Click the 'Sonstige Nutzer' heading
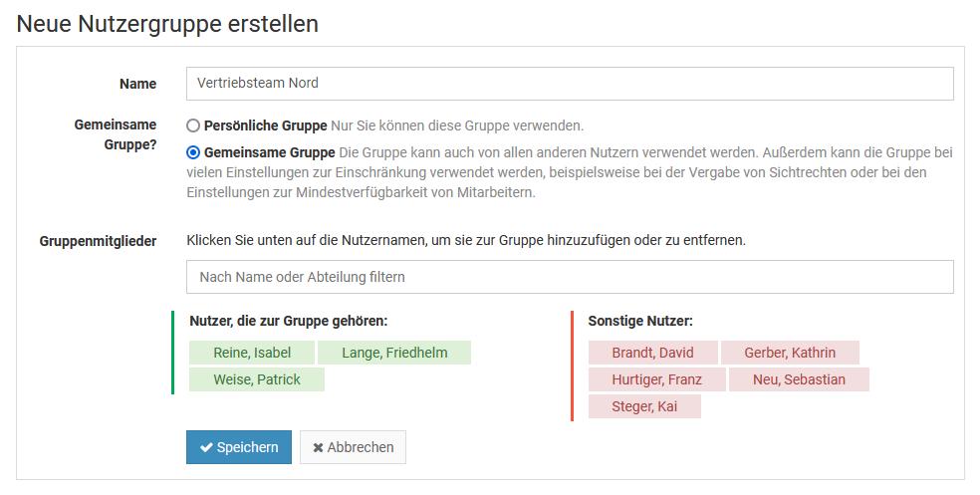This screenshot has height=495, width=980. pyautogui.click(x=640, y=322)
